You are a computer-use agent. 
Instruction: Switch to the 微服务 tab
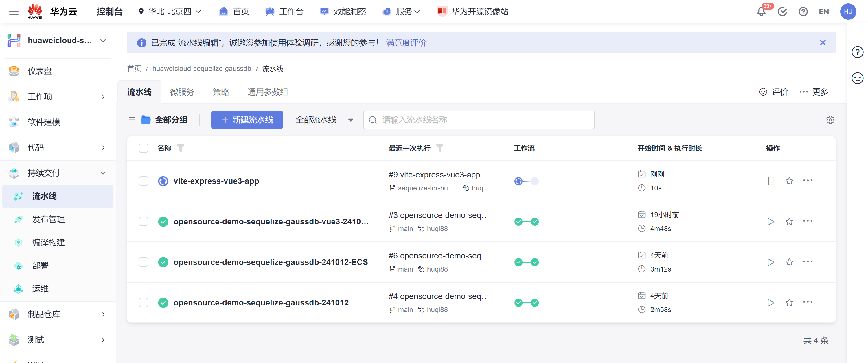182,92
